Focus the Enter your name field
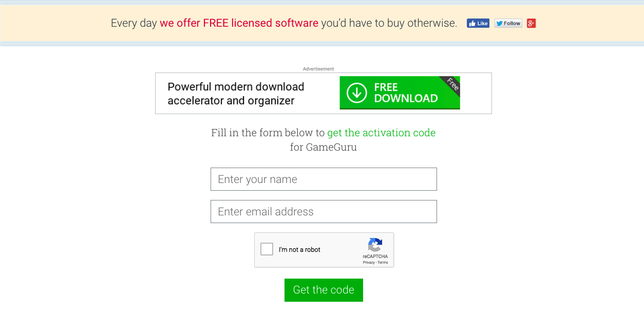 [324, 179]
